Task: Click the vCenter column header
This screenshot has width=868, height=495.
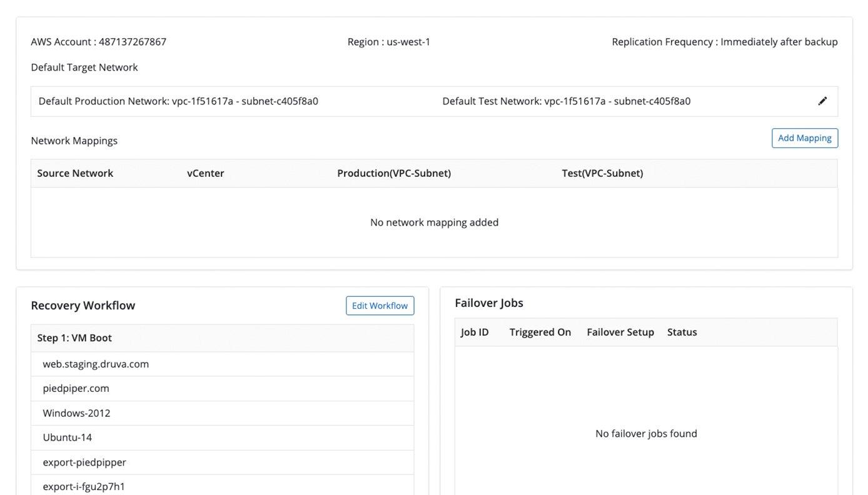Action: coord(205,173)
